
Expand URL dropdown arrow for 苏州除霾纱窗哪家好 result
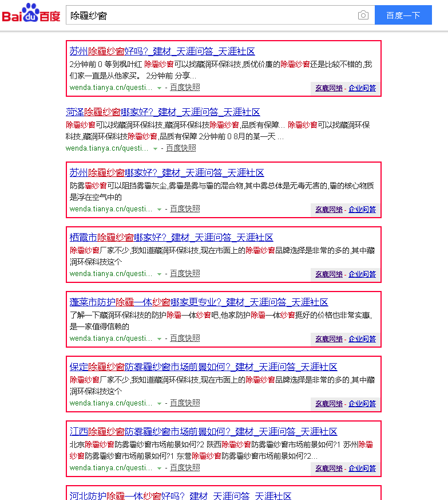tap(159, 210)
